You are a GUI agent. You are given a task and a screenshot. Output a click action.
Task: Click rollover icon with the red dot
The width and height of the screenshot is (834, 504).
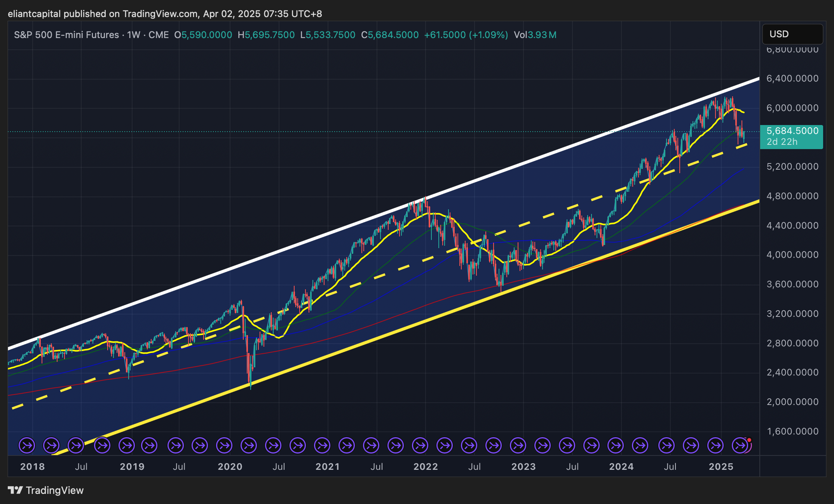coord(741,445)
